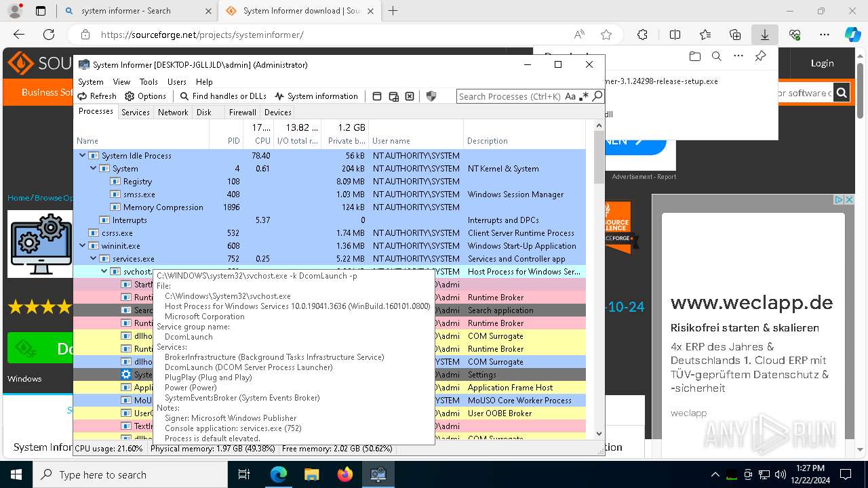Open Edge split screen icon
The width and height of the screenshot is (868, 488).
675,35
